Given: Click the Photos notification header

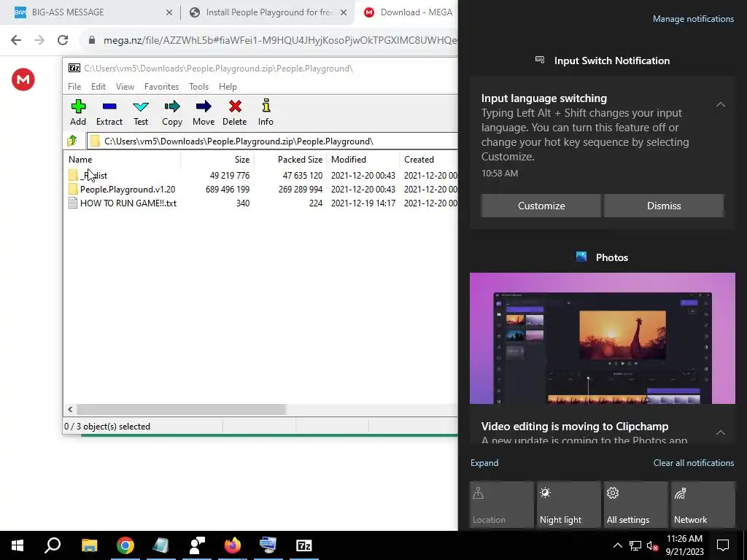Looking at the screenshot, I should point(602,257).
